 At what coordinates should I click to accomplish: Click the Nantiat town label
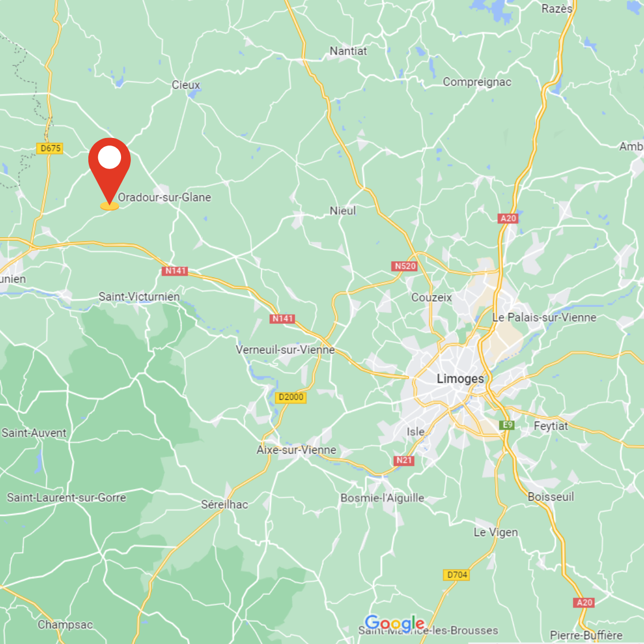[x=348, y=51]
